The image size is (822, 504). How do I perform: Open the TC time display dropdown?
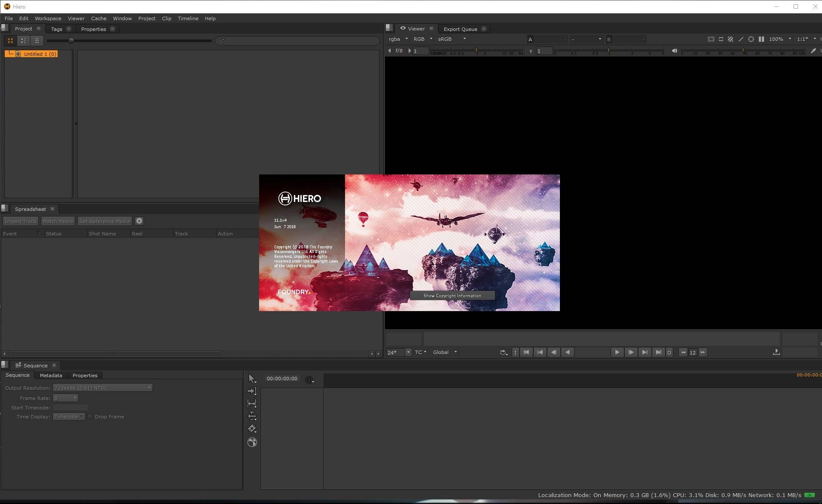[x=421, y=352]
